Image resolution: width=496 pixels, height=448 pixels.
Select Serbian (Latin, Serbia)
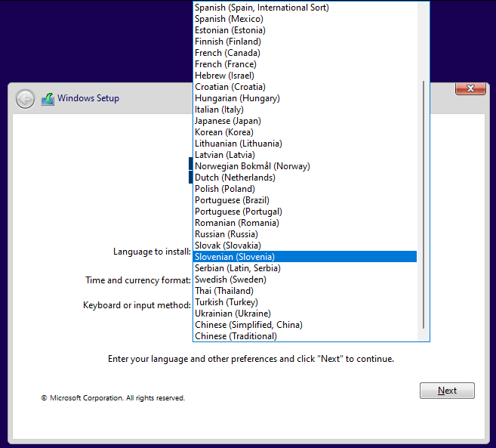[305, 268]
